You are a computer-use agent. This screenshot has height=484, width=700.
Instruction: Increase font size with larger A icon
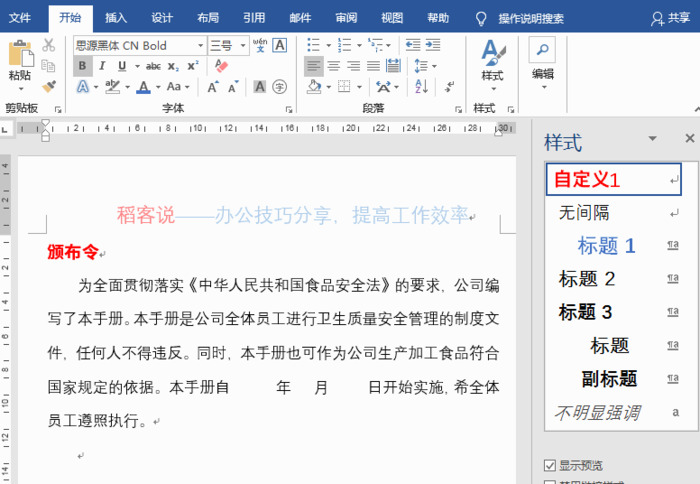pos(213,87)
